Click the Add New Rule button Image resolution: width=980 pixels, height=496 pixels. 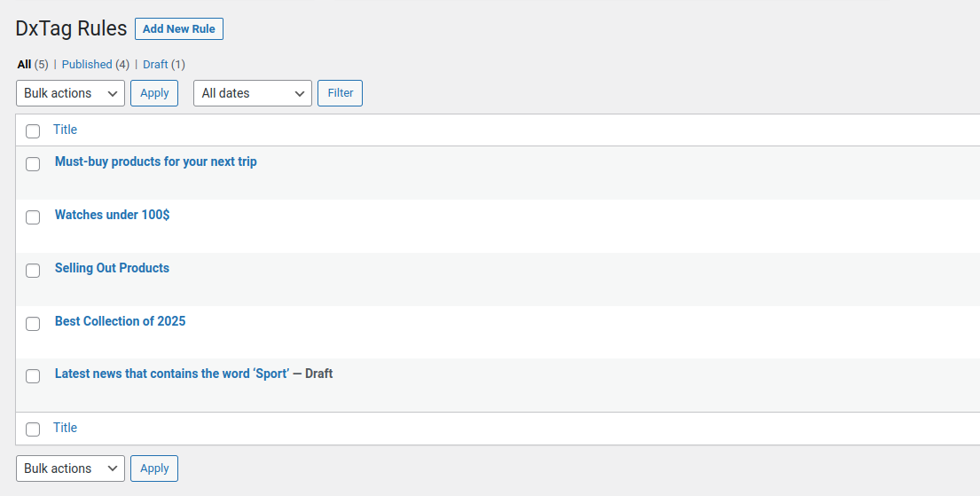point(178,29)
